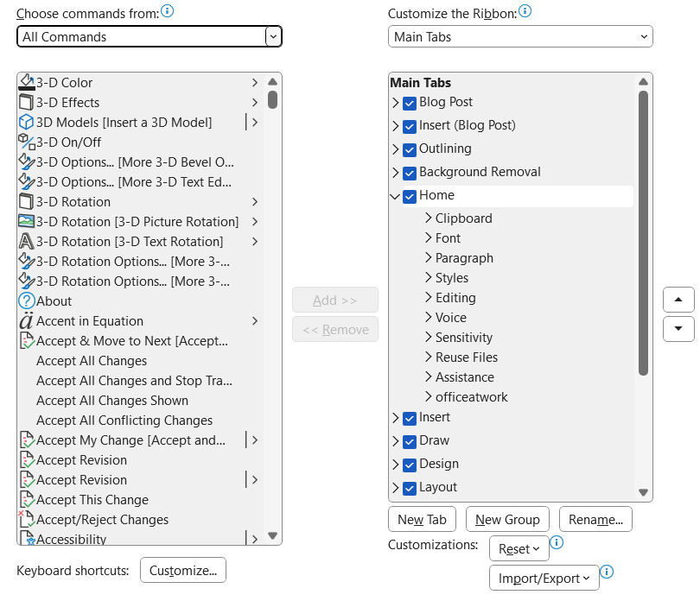700x601 pixels.
Task: Click info icon beside Customize the Ribbon
Action: tap(525, 12)
